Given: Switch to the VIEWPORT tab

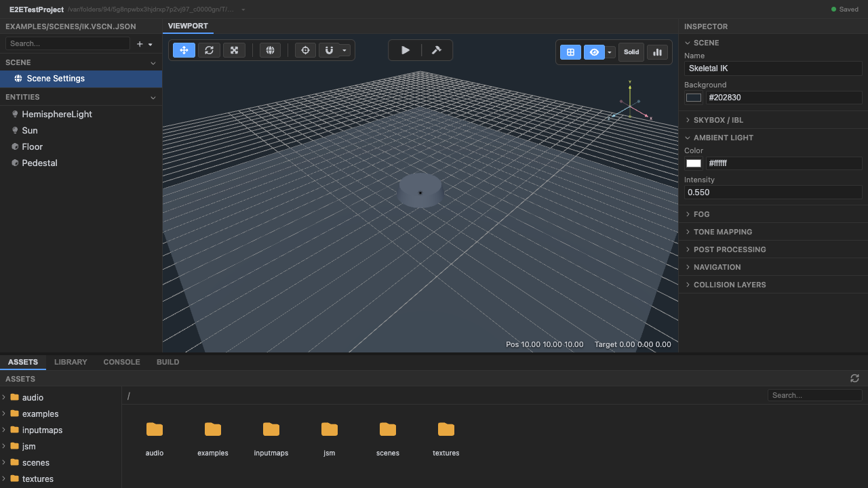Looking at the screenshot, I should coord(188,26).
